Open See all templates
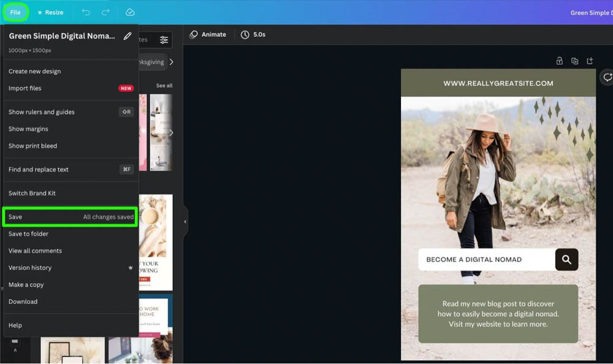The image size is (613, 364). 164,85
